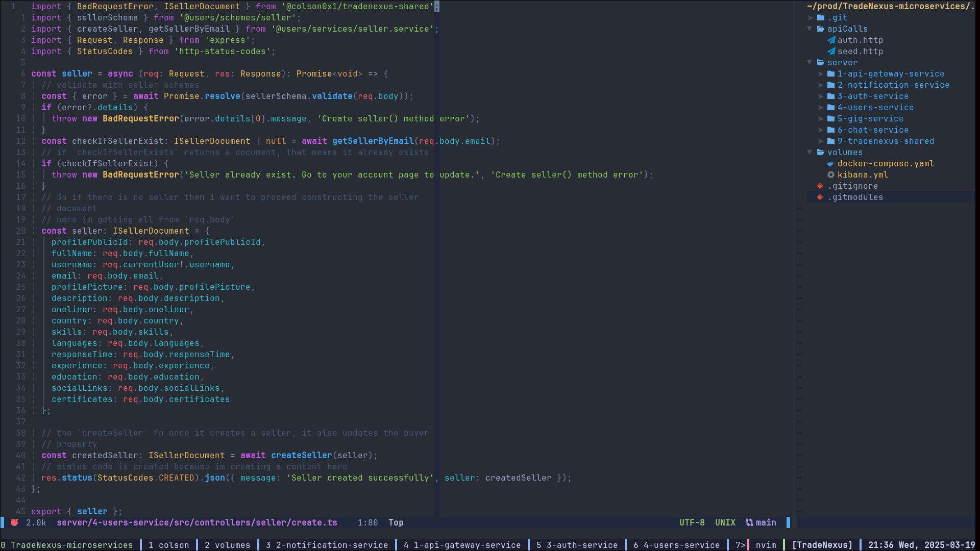Collapse the server folder arrow

(x=810, y=63)
